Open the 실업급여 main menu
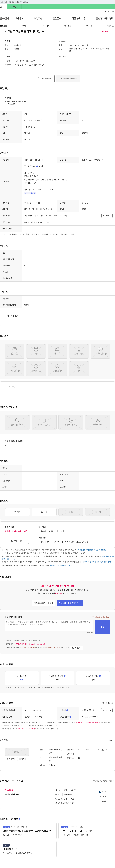 tap(57, 19)
